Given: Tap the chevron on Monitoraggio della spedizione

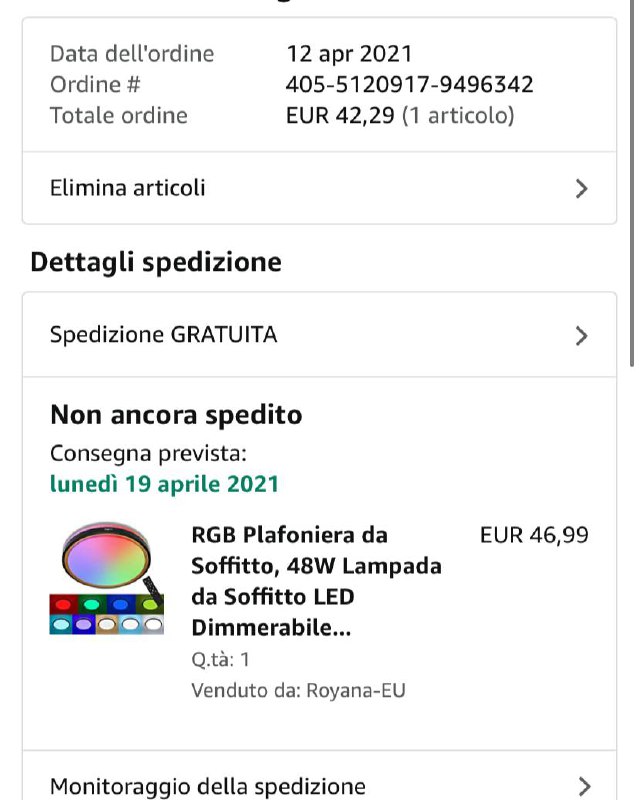Looking at the screenshot, I should click(x=584, y=786).
